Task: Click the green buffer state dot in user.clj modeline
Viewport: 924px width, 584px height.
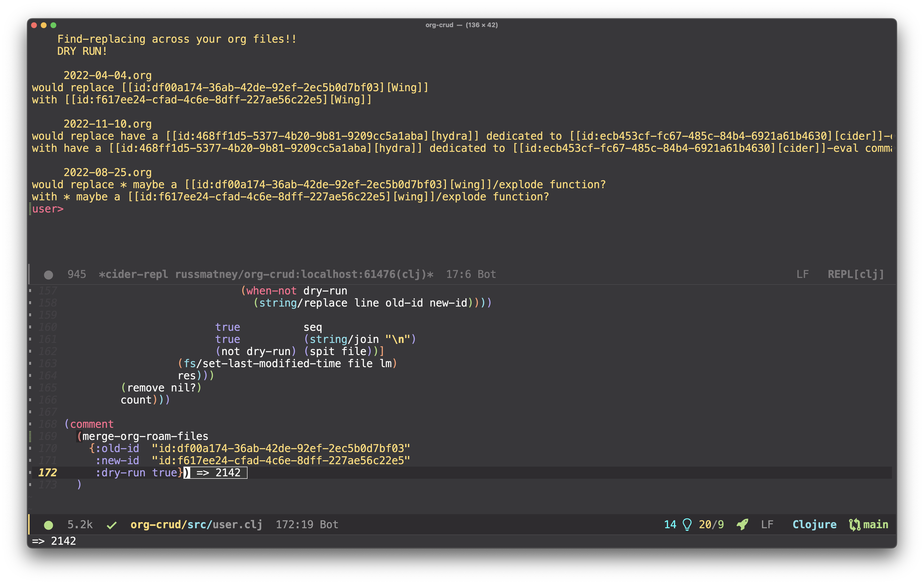Action: coord(48,525)
